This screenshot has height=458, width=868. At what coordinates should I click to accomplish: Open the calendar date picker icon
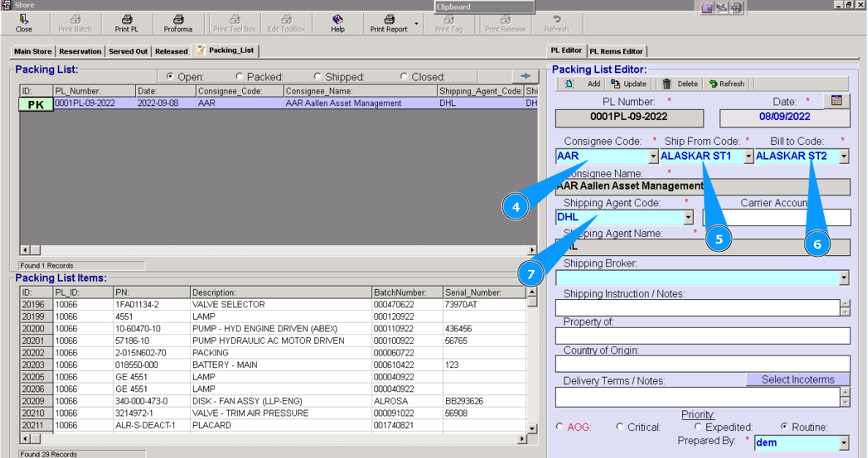pos(837,101)
